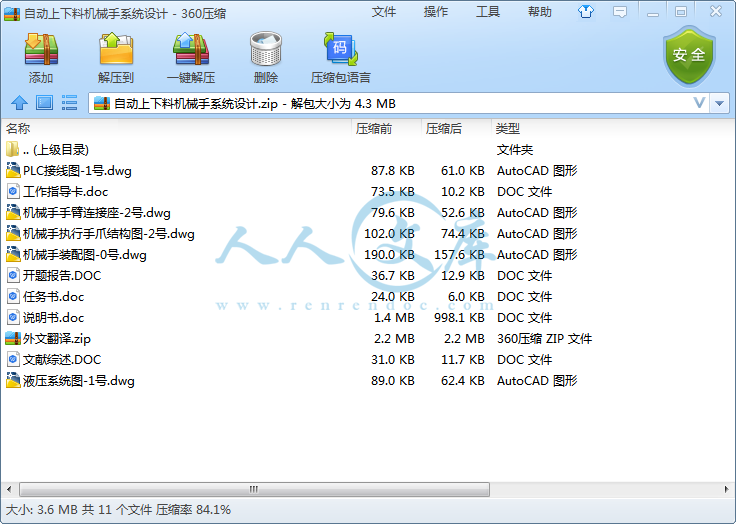Switch to the icon view mode button
This screenshot has width=736, height=524.
[45, 102]
